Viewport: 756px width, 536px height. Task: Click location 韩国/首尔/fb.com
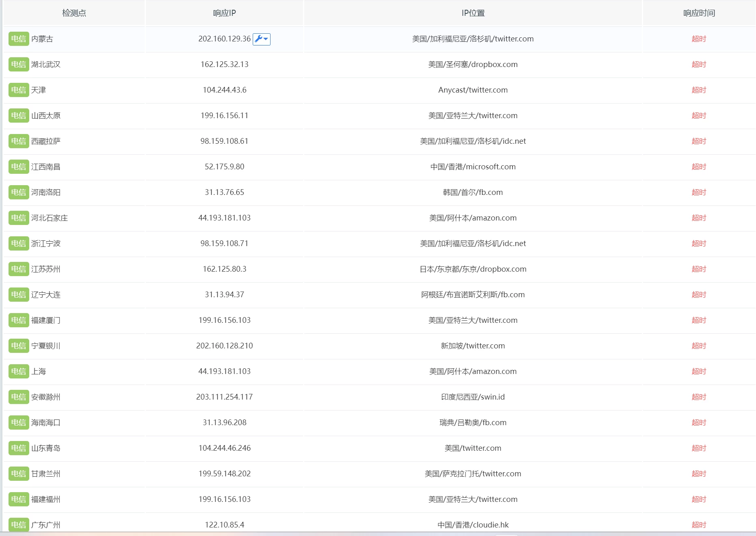473,192
